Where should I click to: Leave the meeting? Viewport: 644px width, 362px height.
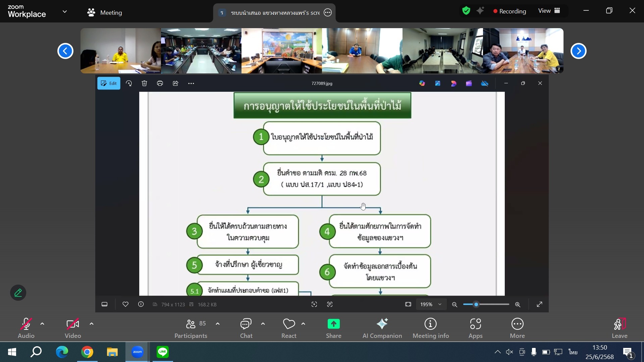click(619, 324)
